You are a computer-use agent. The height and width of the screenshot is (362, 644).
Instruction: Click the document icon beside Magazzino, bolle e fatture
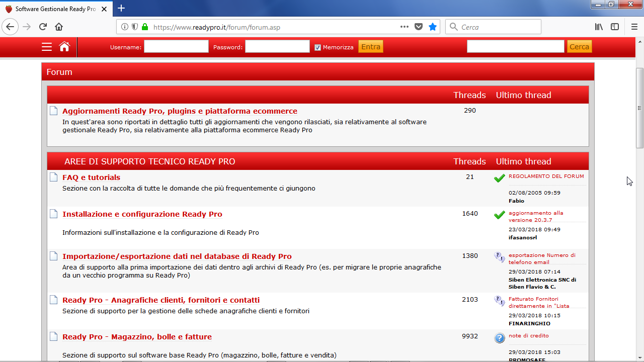pos(54,336)
